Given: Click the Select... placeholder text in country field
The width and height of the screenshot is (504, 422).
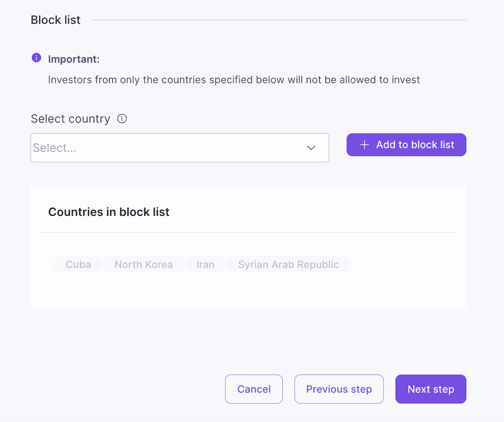Looking at the screenshot, I should tap(55, 148).
